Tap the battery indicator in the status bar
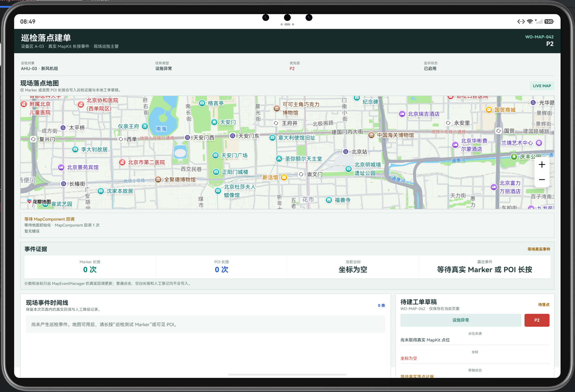The height and width of the screenshot is (392, 575). (549, 21)
